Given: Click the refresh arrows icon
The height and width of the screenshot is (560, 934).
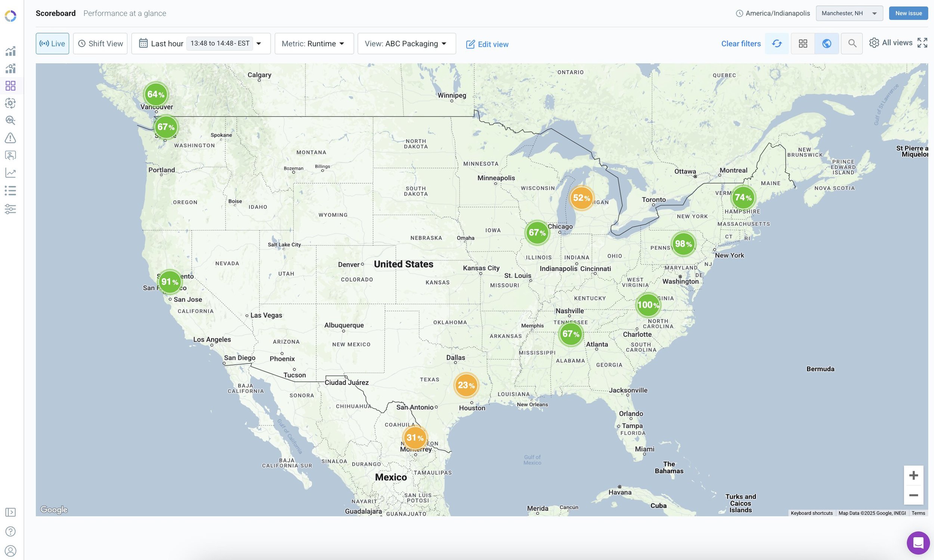Looking at the screenshot, I should click(x=777, y=44).
